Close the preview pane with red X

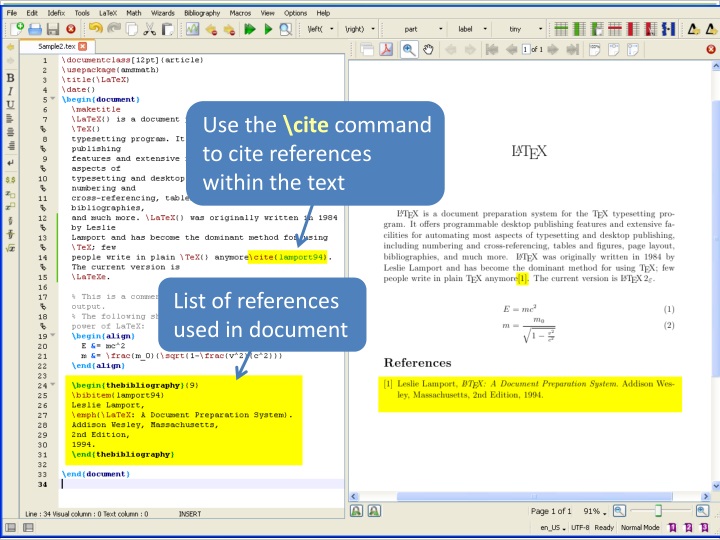[711, 49]
